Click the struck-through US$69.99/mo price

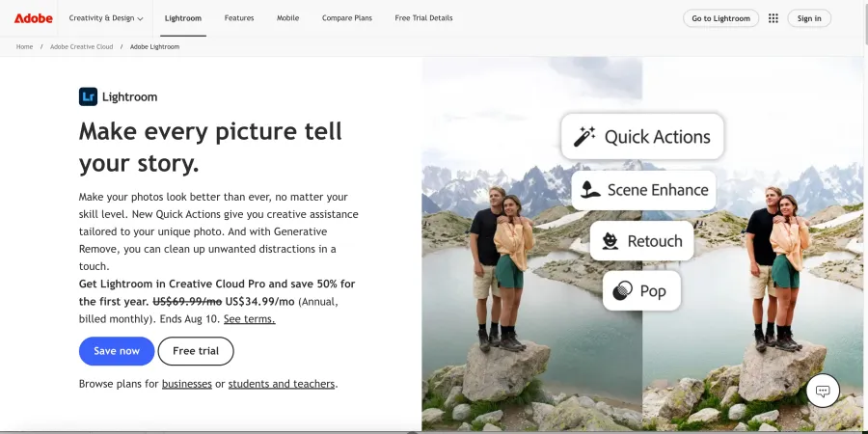tap(187, 302)
